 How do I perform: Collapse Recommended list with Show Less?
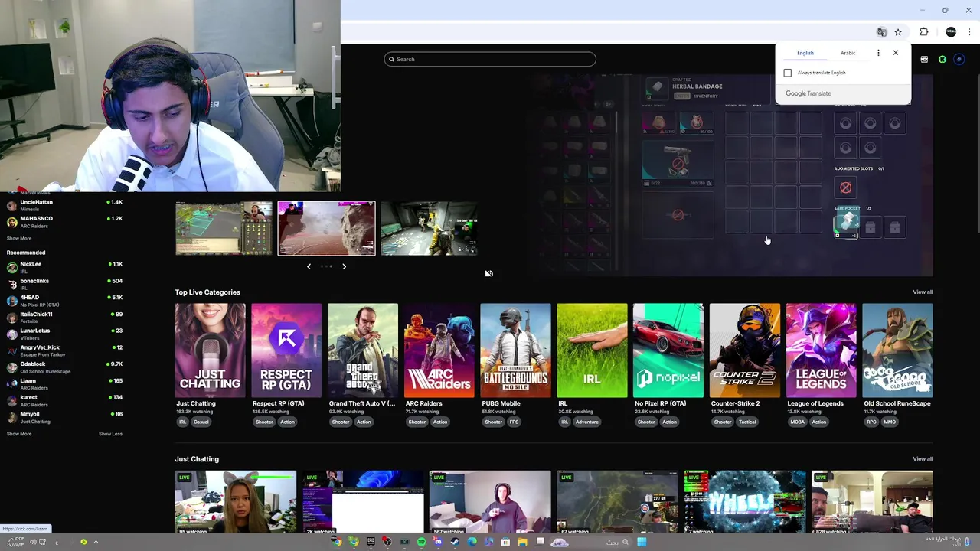point(110,434)
